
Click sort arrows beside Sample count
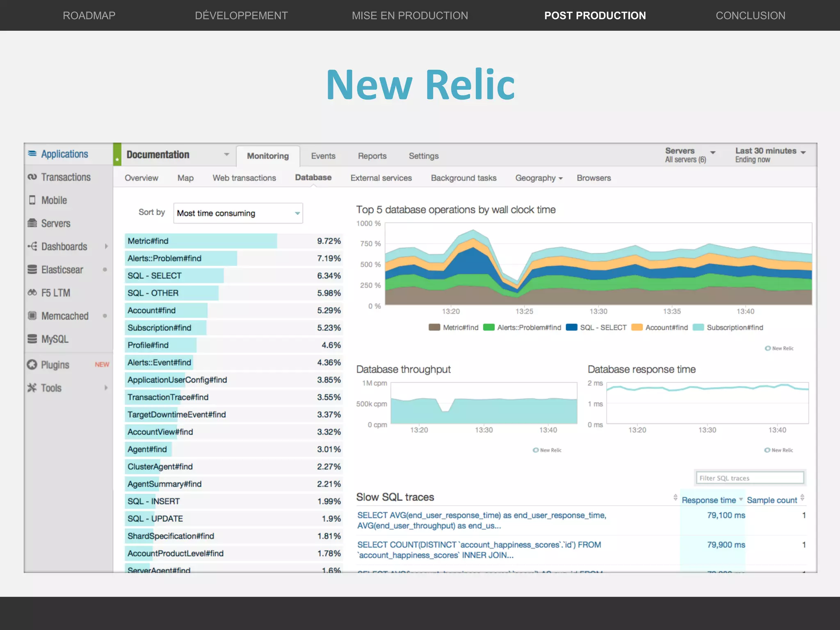coord(802,498)
